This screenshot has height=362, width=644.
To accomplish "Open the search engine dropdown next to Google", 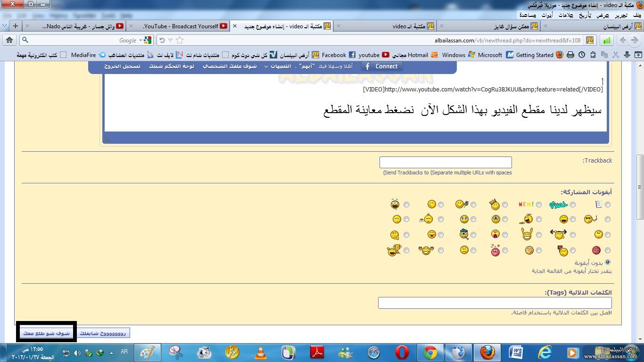I will click(x=140, y=41).
